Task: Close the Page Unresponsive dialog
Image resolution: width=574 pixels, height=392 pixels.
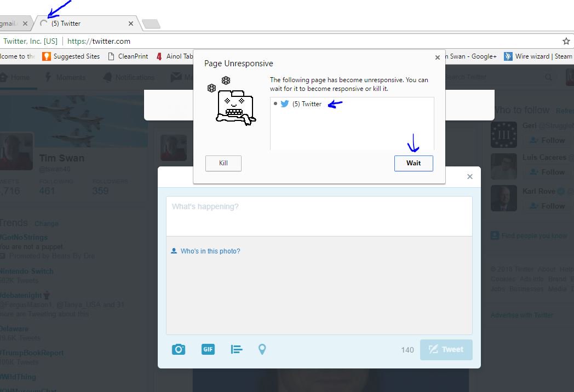Action: [x=437, y=57]
